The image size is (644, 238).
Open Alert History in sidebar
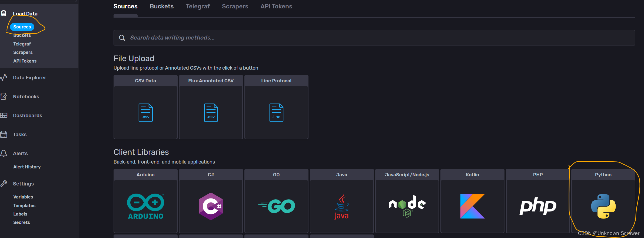click(27, 167)
